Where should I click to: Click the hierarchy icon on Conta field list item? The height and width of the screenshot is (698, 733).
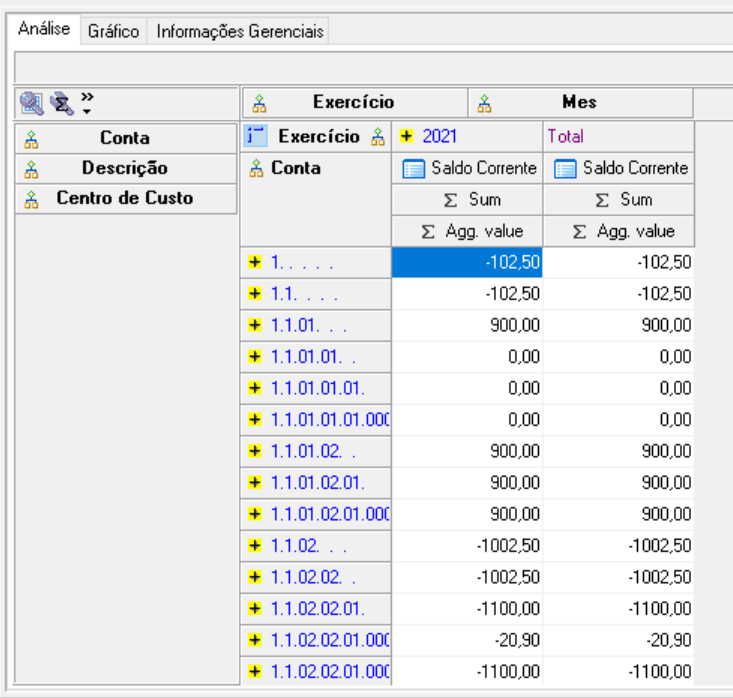coord(31,139)
